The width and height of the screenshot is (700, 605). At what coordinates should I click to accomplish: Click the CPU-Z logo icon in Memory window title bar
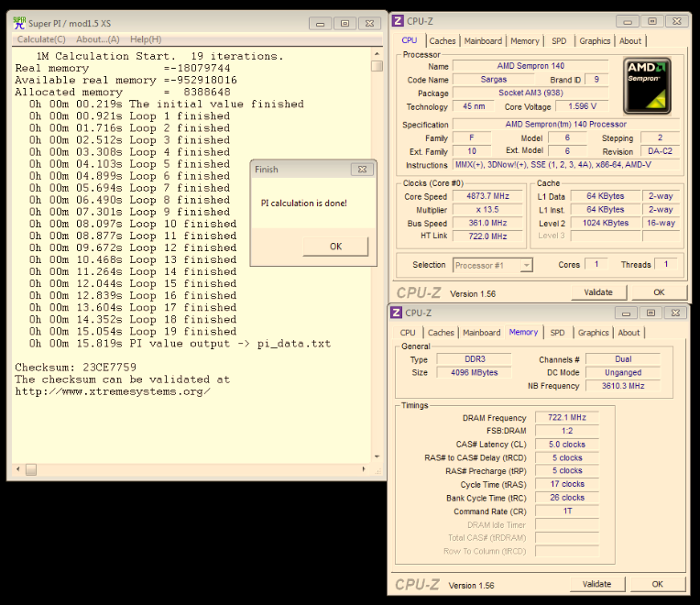tap(397, 313)
